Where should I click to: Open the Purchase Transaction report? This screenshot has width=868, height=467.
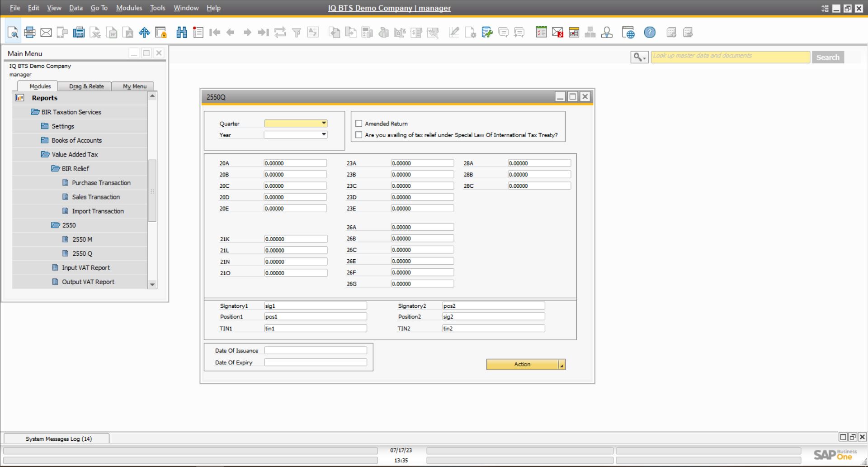[101, 183]
